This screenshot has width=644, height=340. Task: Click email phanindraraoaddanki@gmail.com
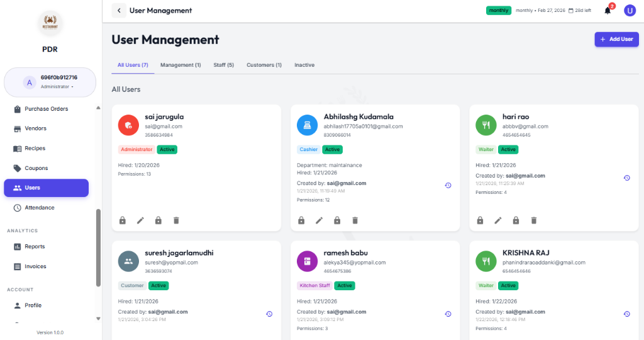[544, 263]
